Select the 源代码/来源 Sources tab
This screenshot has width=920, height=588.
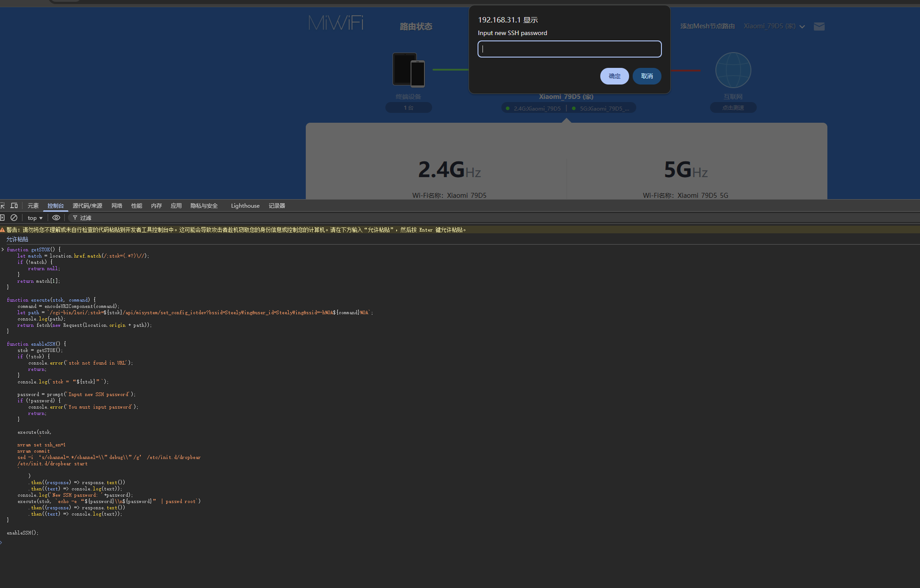87,206
